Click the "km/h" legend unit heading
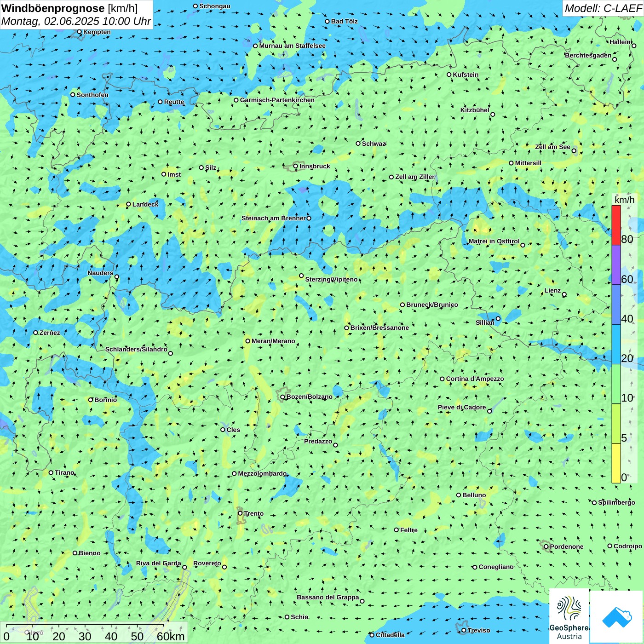644x644 pixels. pyautogui.click(x=624, y=200)
